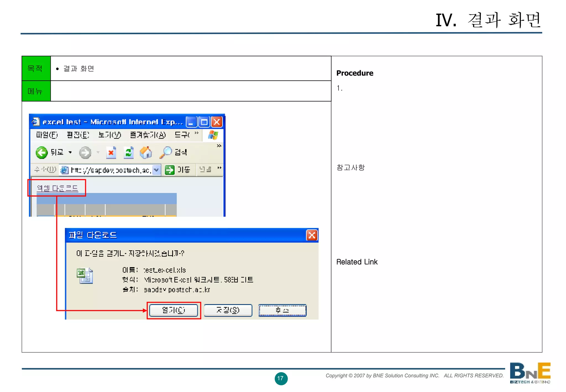Click the 검색 search label in the toolbar
Viewport: 566px width, 392px height.
coord(181,152)
